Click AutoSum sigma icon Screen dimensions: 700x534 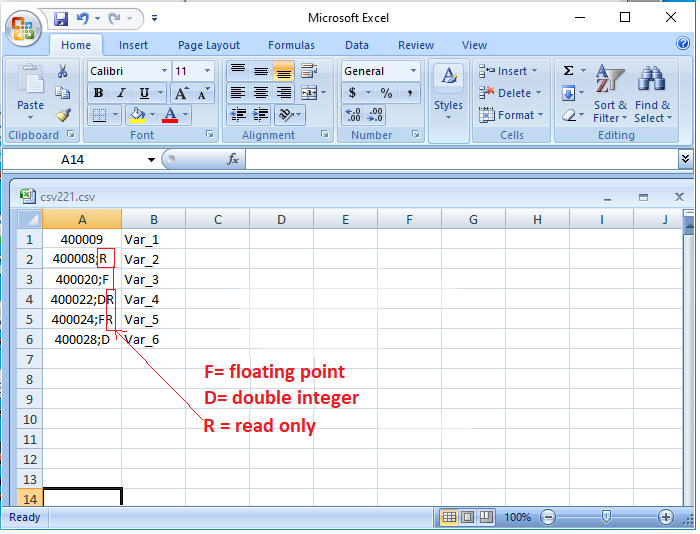tap(568, 71)
